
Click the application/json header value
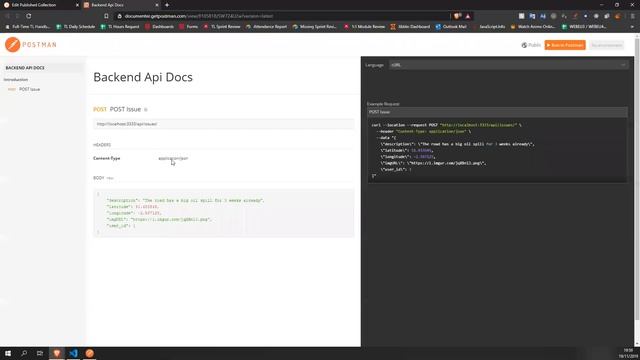pyautogui.click(x=173, y=158)
